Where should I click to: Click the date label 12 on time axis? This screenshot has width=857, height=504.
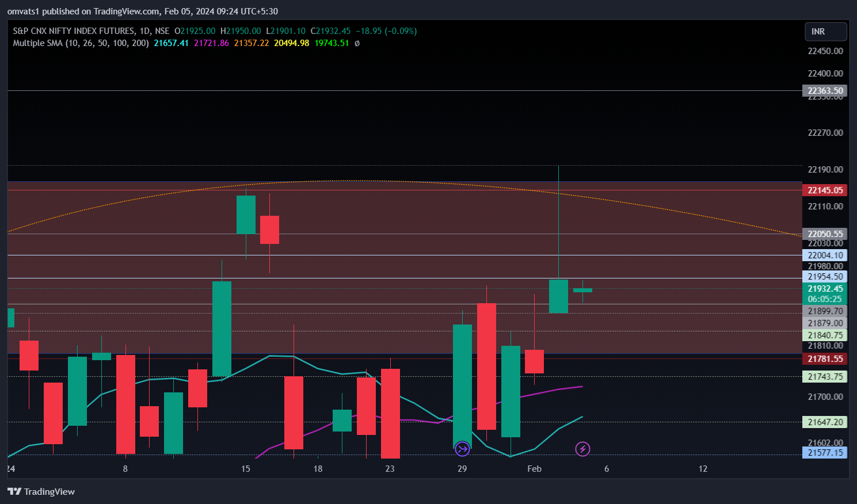coord(703,469)
